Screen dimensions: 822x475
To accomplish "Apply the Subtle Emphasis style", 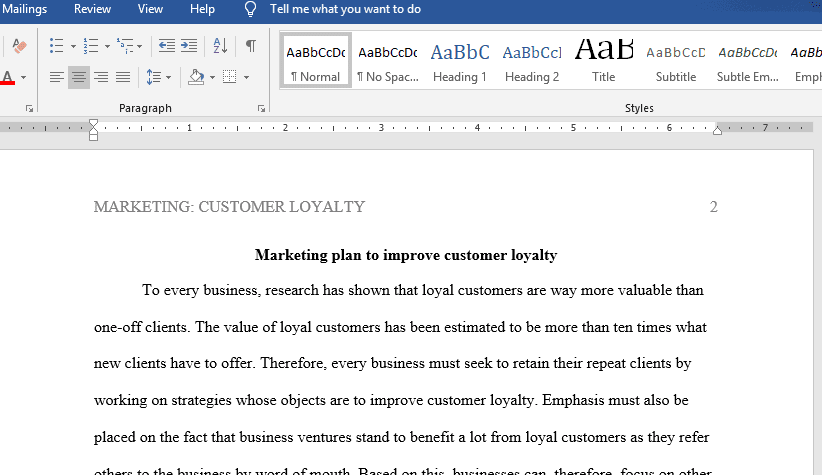I will click(748, 61).
